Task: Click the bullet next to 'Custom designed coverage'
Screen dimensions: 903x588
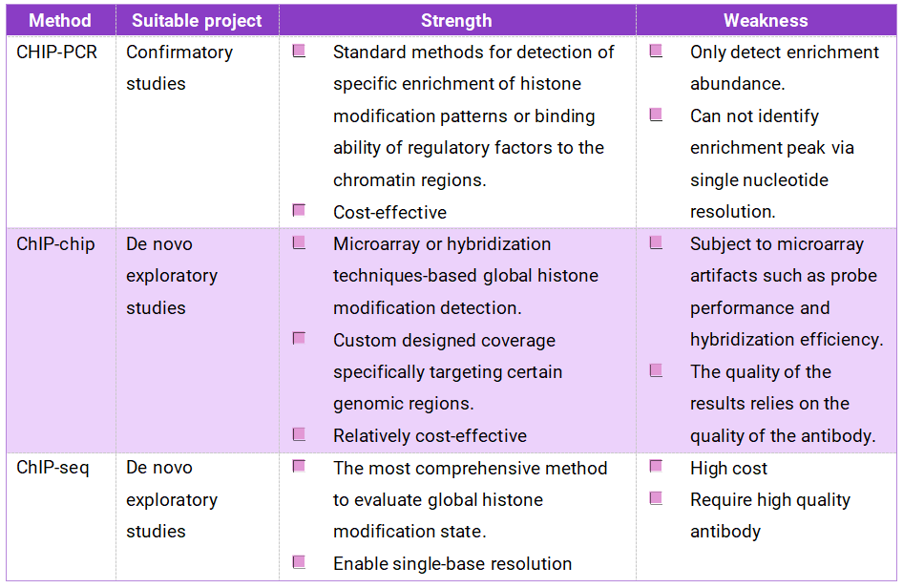Action: [299, 339]
